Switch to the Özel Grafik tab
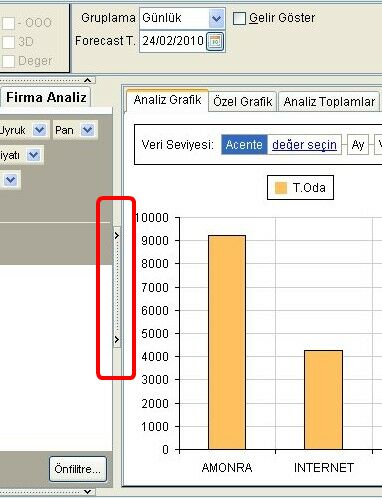 coord(242,101)
